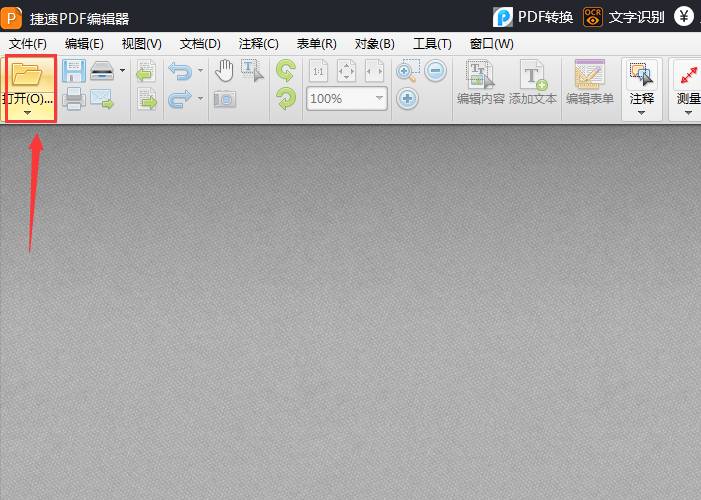Select the marquee zoom tool
This screenshot has height=500, width=701.
click(407, 71)
